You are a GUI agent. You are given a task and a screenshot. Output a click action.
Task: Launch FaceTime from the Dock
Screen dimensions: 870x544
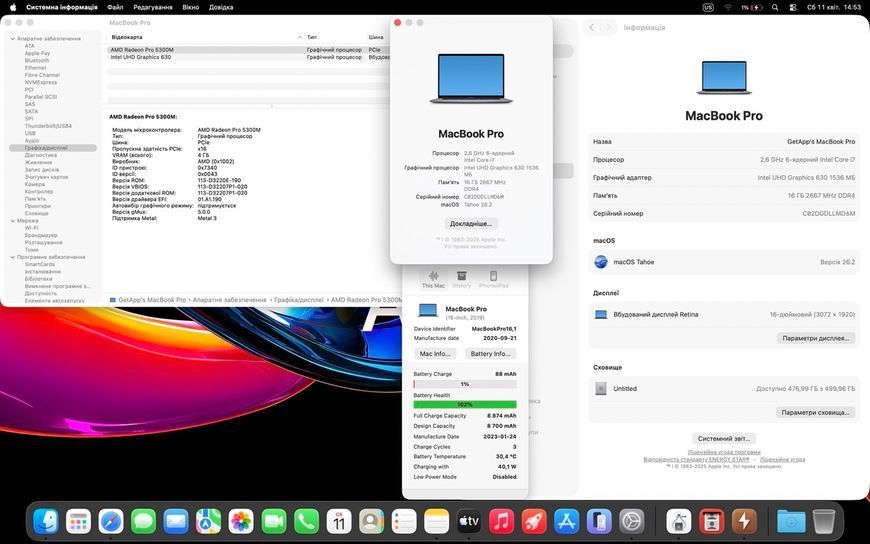click(x=274, y=522)
